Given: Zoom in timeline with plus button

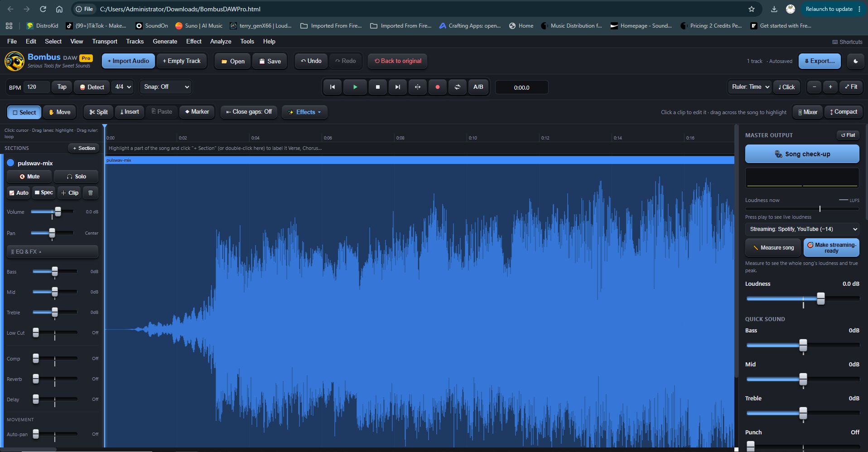Looking at the screenshot, I should (830, 87).
